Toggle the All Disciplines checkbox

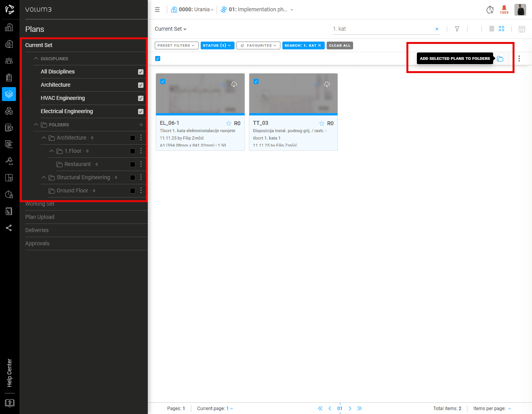[141, 72]
